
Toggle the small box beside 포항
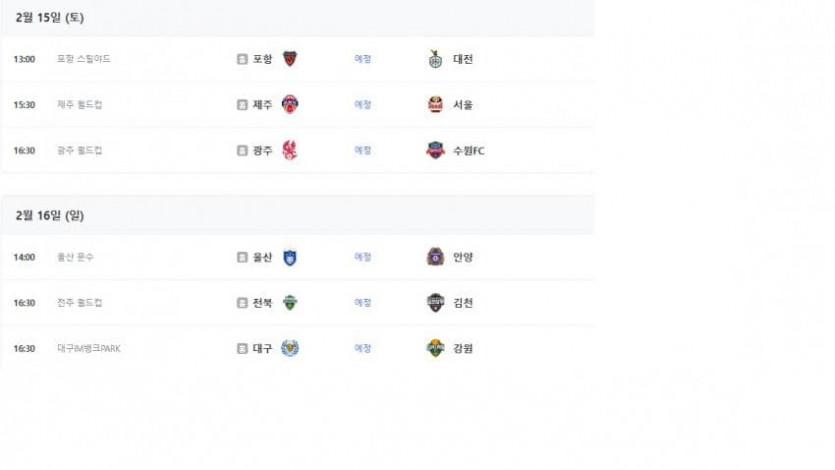coord(242,59)
